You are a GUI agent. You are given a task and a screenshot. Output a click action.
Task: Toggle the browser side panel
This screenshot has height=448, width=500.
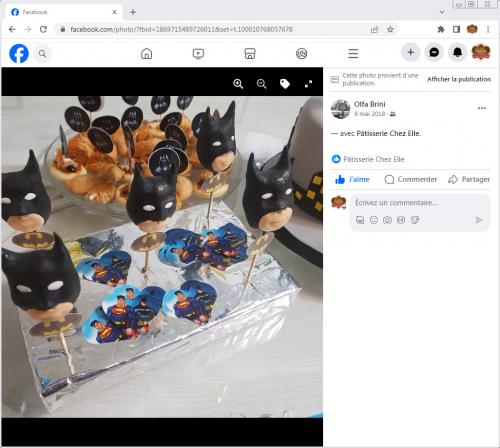[x=456, y=29]
